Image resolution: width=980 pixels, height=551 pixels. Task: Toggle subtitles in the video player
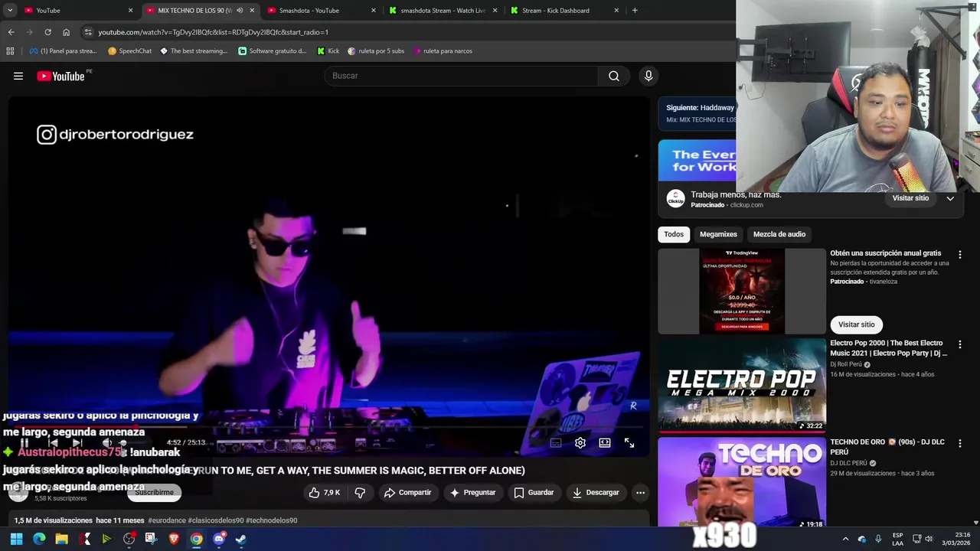(556, 442)
